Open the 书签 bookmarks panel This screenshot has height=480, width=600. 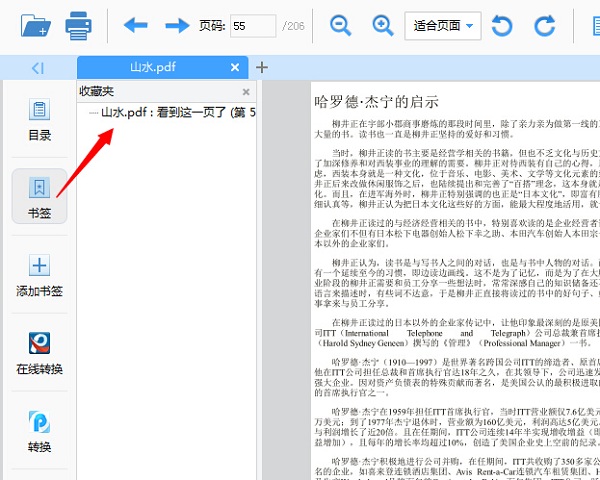click(x=39, y=197)
